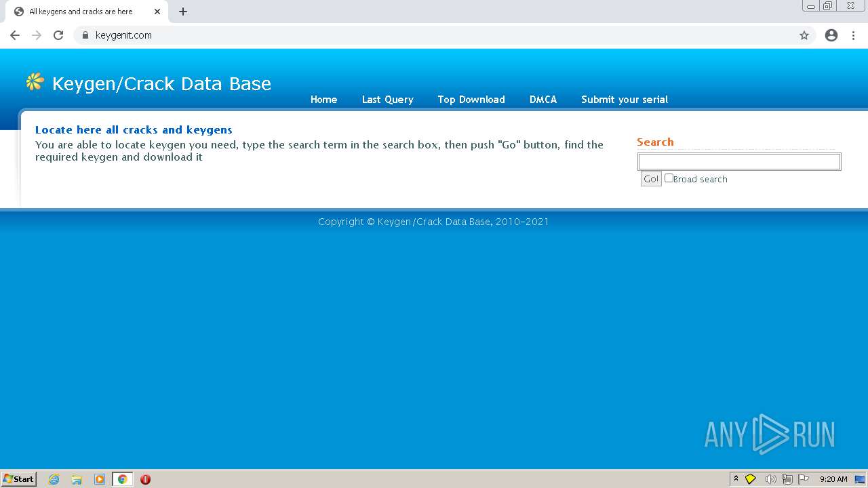
Task: Go to Top Download
Action: pyautogui.click(x=471, y=100)
